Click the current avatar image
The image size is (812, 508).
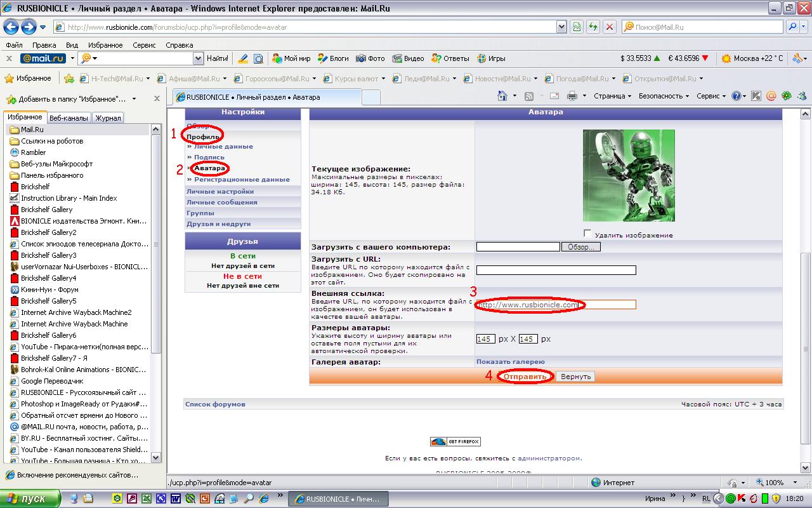tap(629, 175)
